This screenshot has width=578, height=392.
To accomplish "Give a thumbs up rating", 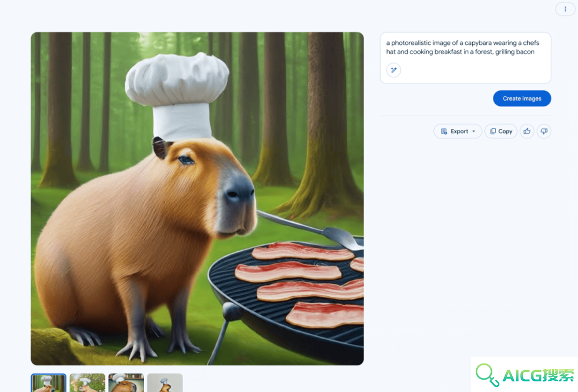I will coord(527,131).
